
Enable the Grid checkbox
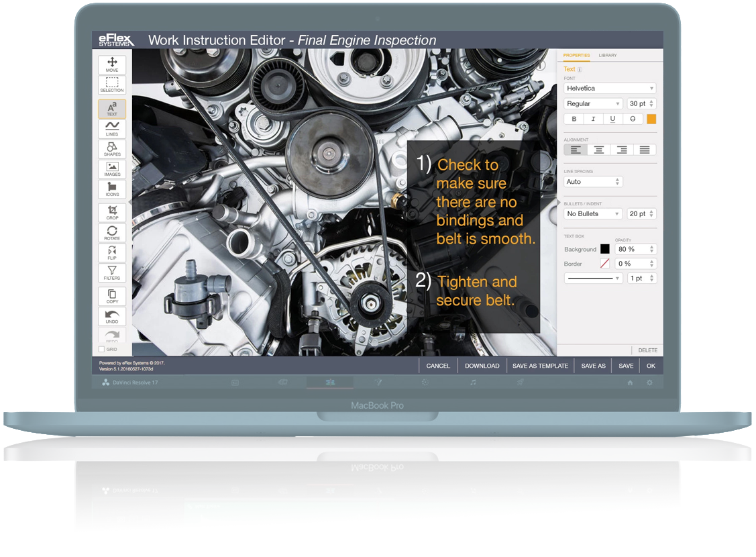tap(102, 349)
